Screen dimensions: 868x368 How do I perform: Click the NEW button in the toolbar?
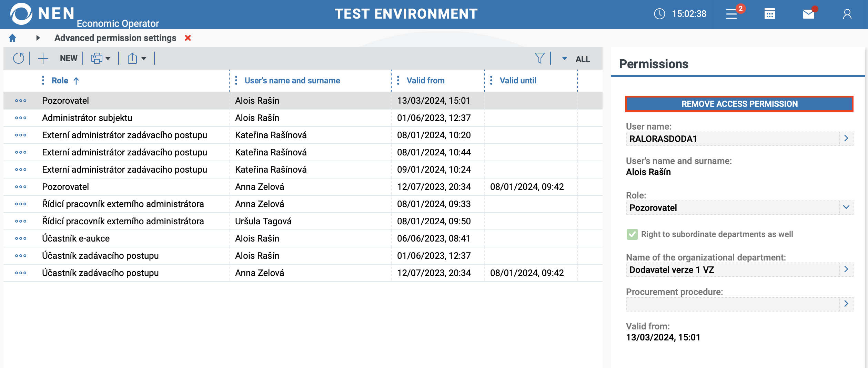pyautogui.click(x=69, y=58)
